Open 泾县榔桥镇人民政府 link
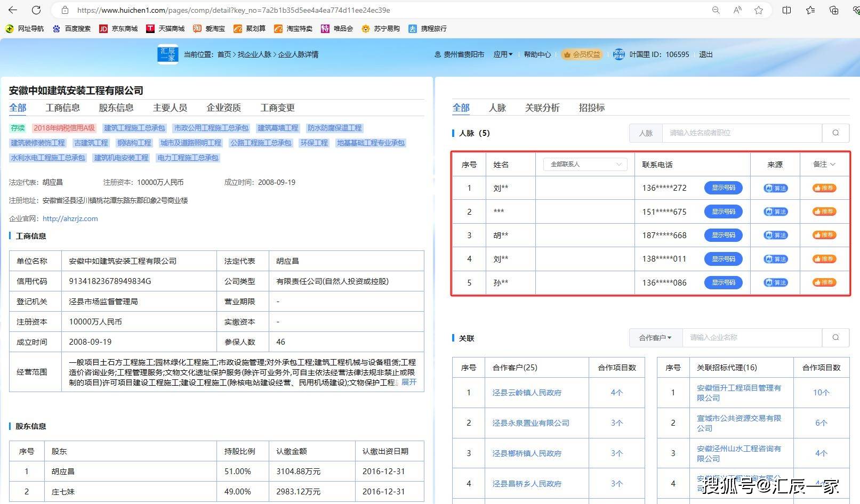 (527, 453)
